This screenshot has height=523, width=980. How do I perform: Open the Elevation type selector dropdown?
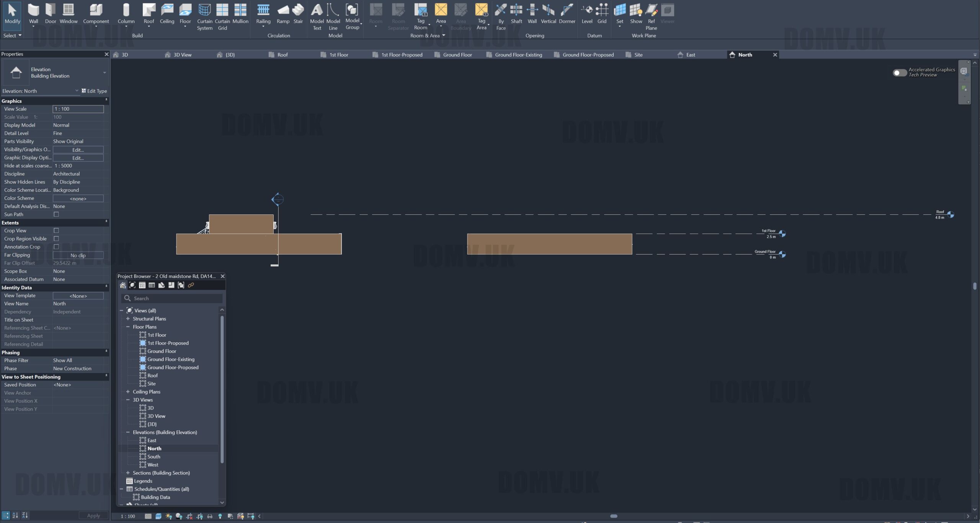tap(105, 73)
